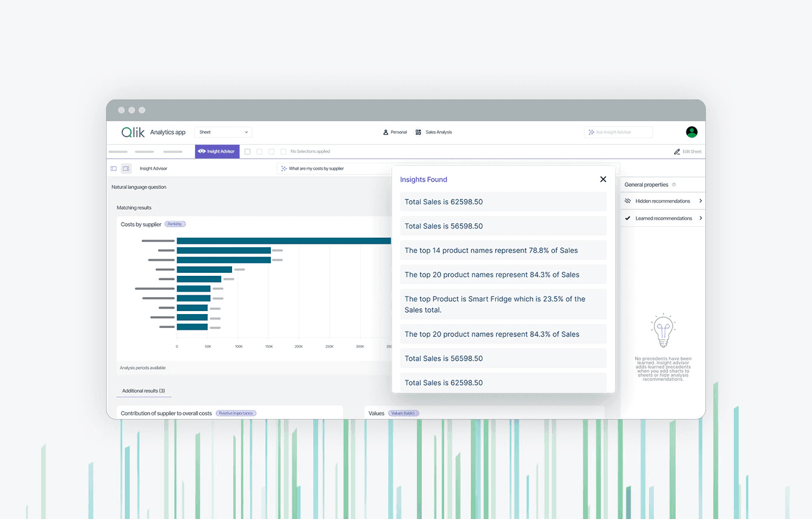Click the top bar of the supplier chart

tap(273, 240)
